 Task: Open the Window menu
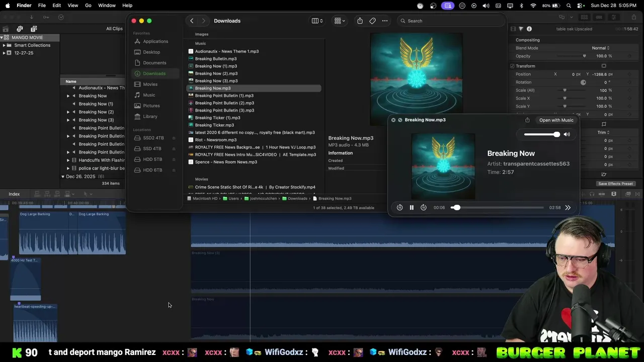[x=107, y=6]
